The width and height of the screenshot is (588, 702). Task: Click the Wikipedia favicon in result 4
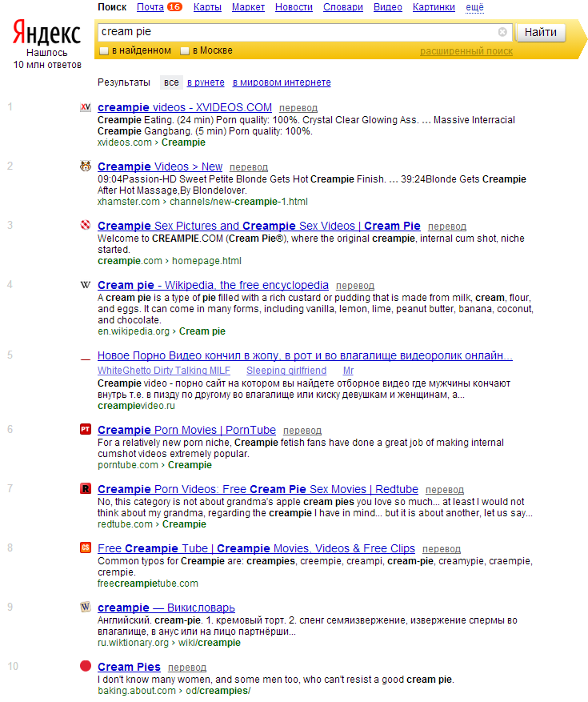86,285
